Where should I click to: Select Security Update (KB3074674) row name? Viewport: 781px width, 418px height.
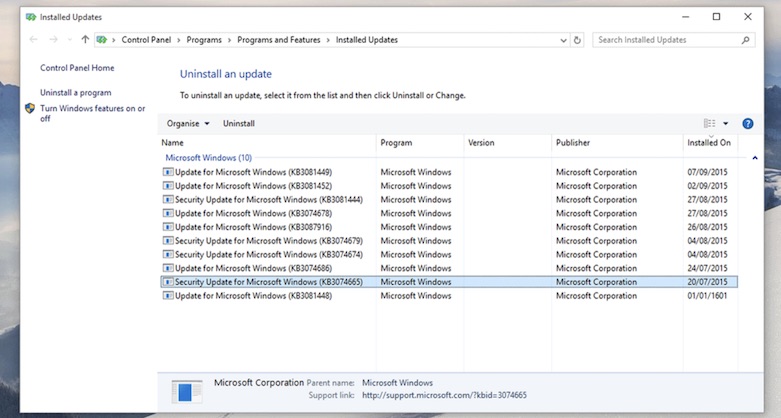(269, 254)
